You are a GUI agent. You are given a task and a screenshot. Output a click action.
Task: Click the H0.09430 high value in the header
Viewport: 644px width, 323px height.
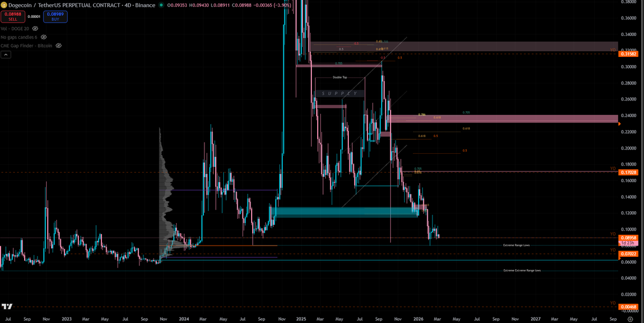coord(200,5)
